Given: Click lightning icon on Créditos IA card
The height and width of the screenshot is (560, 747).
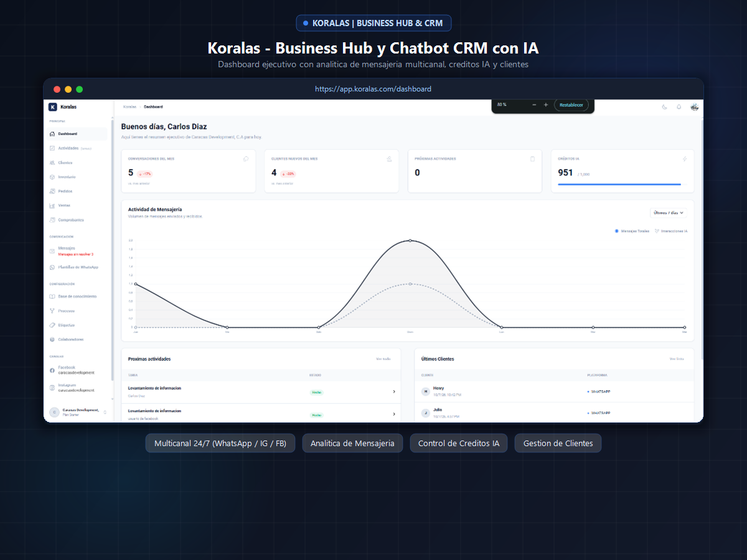Looking at the screenshot, I should click(x=685, y=159).
